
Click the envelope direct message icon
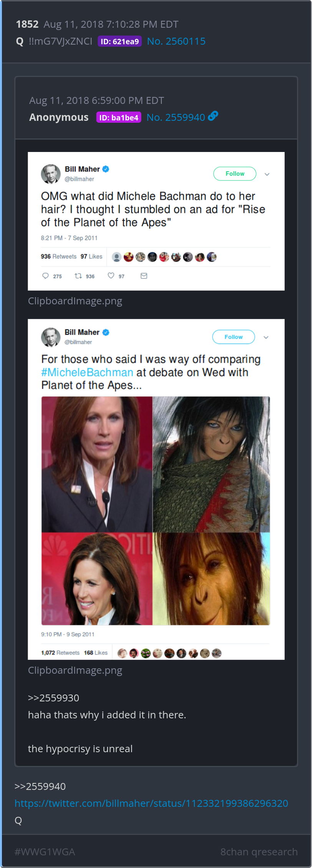click(x=144, y=276)
